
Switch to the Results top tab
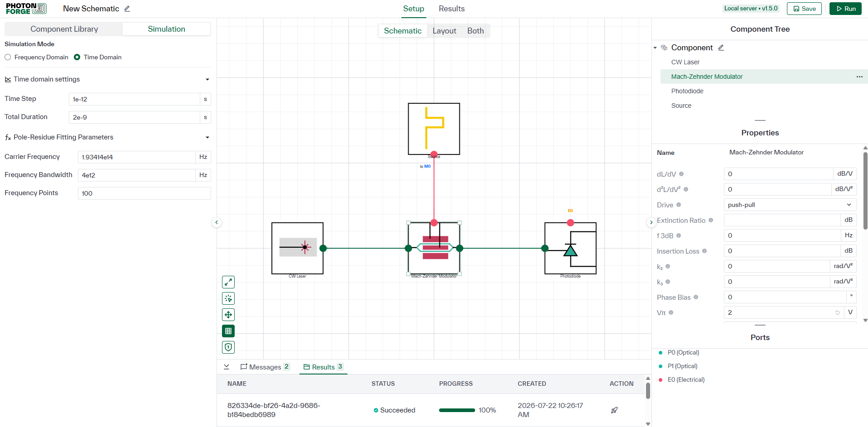click(452, 9)
